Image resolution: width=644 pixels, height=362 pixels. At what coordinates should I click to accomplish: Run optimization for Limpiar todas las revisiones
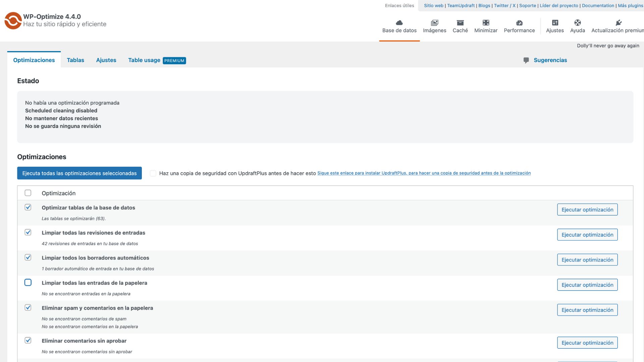587,235
